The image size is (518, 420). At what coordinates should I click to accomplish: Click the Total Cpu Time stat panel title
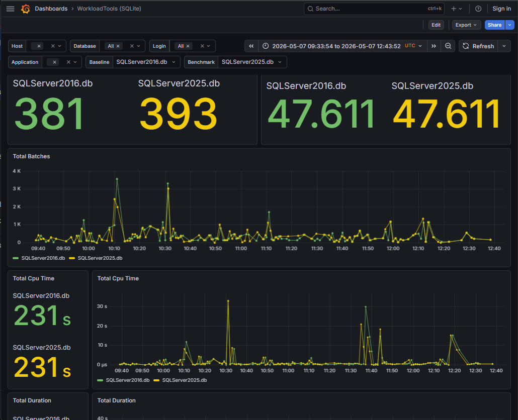pyautogui.click(x=33, y=278)
